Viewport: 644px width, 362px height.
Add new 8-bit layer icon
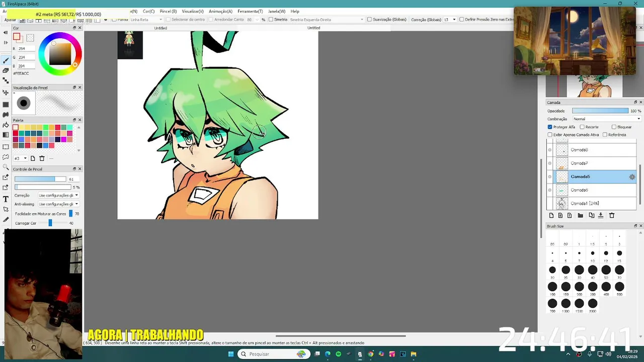click(560, 215)
